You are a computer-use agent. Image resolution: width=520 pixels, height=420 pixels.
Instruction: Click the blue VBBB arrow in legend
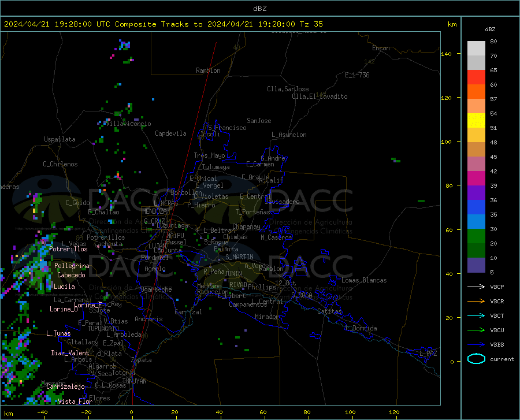click(476, 345)
